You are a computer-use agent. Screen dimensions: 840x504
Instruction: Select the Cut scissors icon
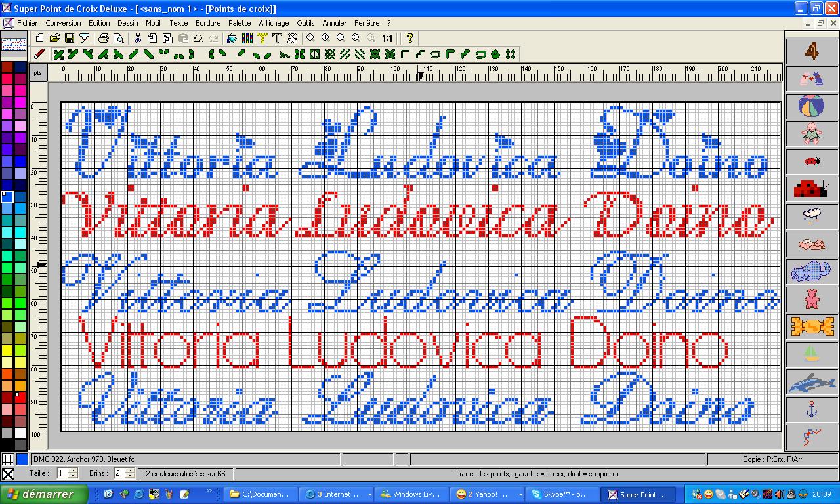(x=138, y=38)
